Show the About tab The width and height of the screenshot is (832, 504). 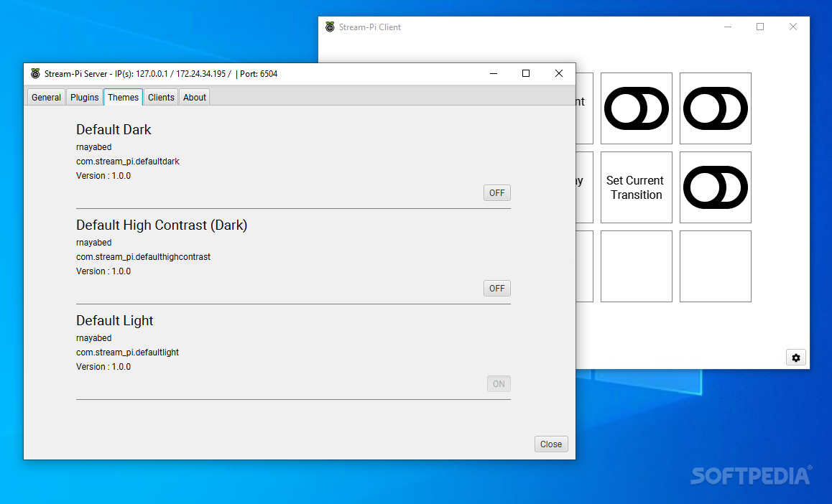coord(195,98)
